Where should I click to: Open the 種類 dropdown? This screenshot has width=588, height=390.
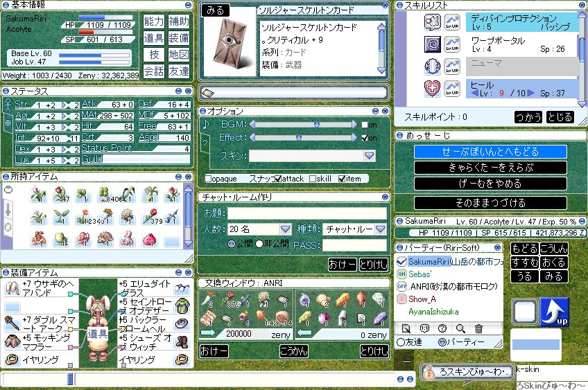click(381, 229)
